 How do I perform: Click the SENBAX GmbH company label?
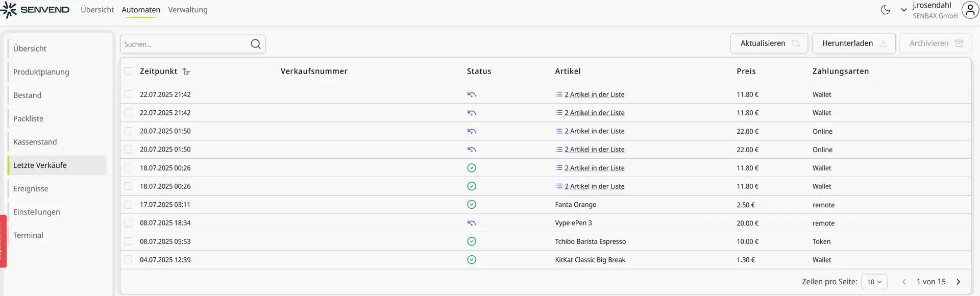point(935,16)
